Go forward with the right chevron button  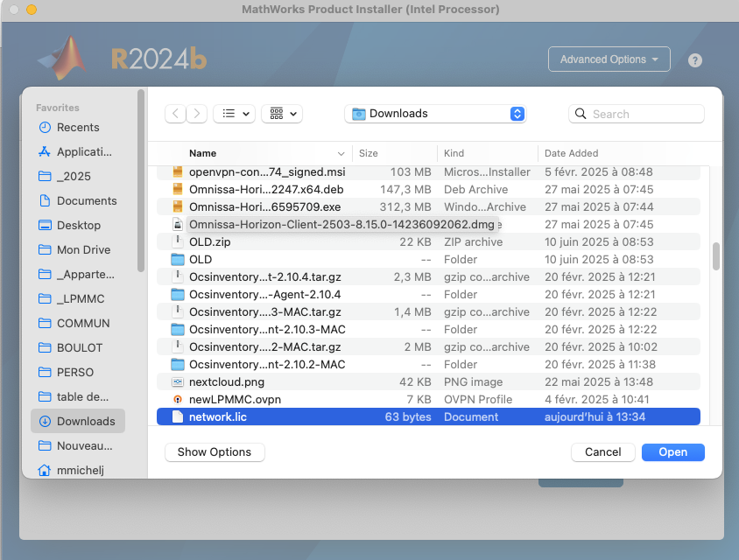point(196,114)
